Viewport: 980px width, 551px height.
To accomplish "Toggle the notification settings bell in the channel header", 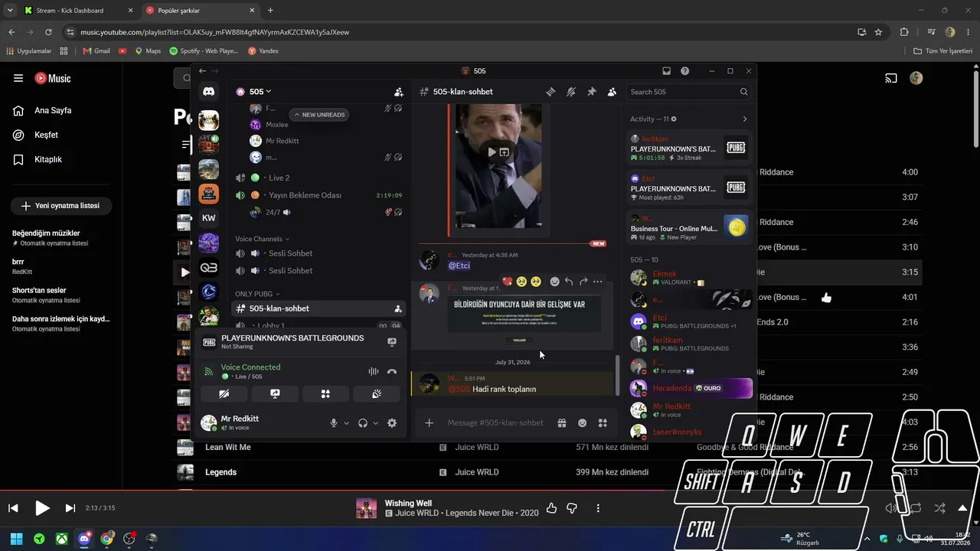I will click(570, 92).
